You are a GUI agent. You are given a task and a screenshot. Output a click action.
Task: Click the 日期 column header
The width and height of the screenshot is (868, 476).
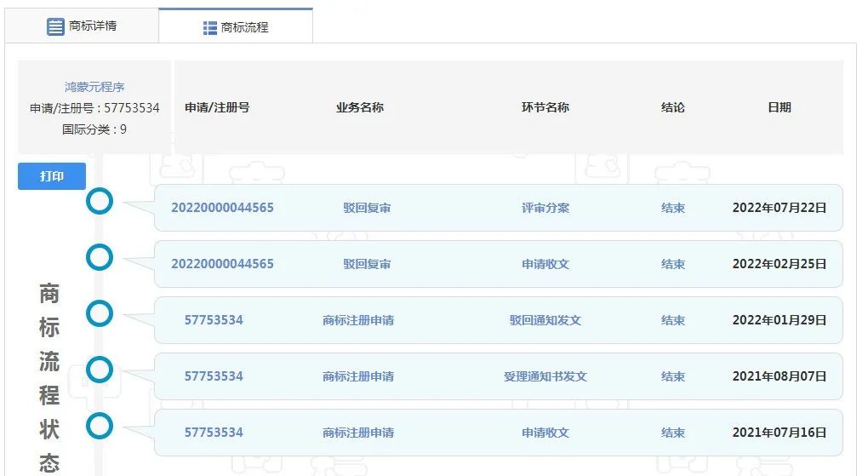tap(779, 107)
